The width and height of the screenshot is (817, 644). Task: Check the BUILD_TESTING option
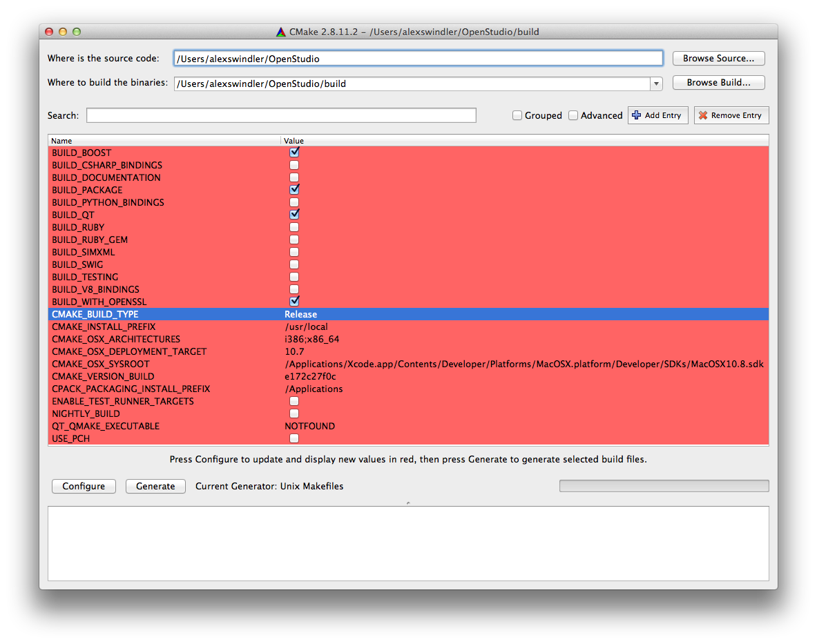click(x=294, y=277)
